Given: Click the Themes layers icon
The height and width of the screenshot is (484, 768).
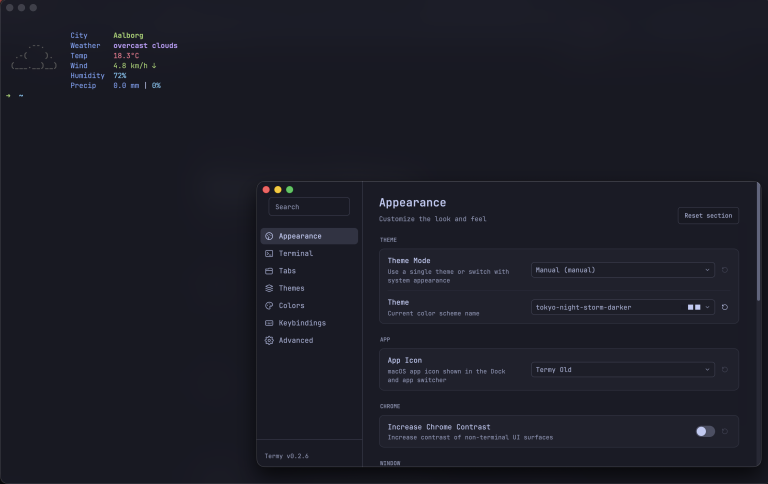Looking at the screenshot, I should (269, 288).
